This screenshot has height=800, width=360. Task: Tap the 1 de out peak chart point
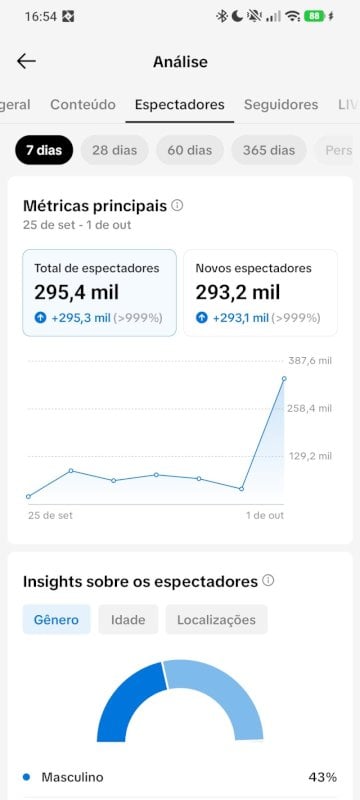tap(284, 379)
